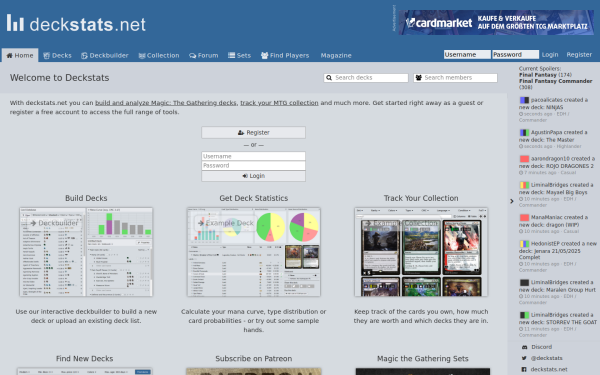
Task: Open the cardmarket advertisement banner
Action: [496, 23]
